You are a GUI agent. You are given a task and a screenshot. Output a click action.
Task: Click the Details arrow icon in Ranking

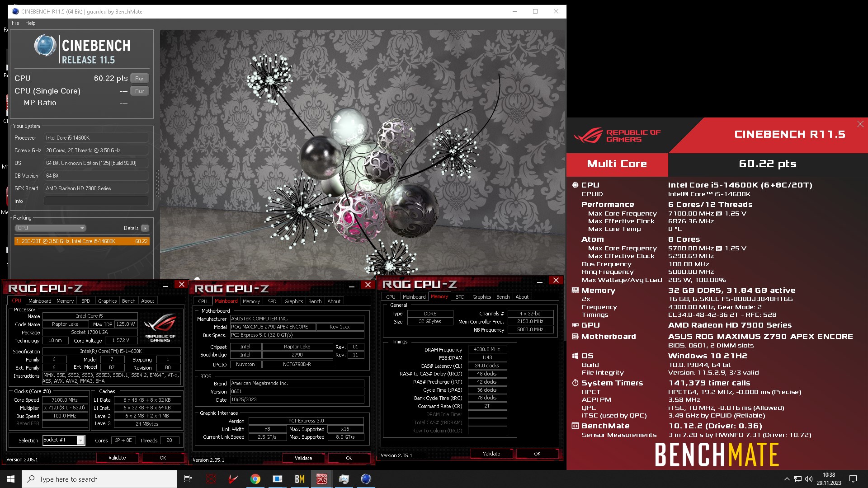point(145,228)
